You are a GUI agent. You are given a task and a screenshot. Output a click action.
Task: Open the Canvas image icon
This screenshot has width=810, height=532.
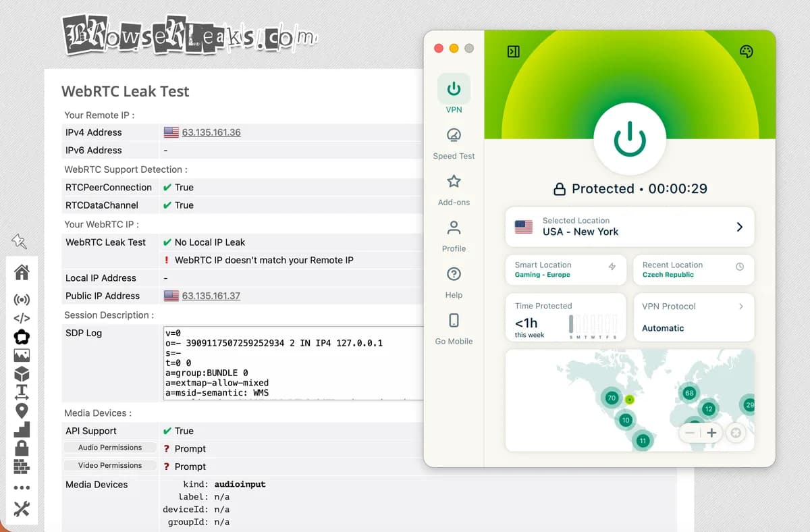[x=22, y=355]
